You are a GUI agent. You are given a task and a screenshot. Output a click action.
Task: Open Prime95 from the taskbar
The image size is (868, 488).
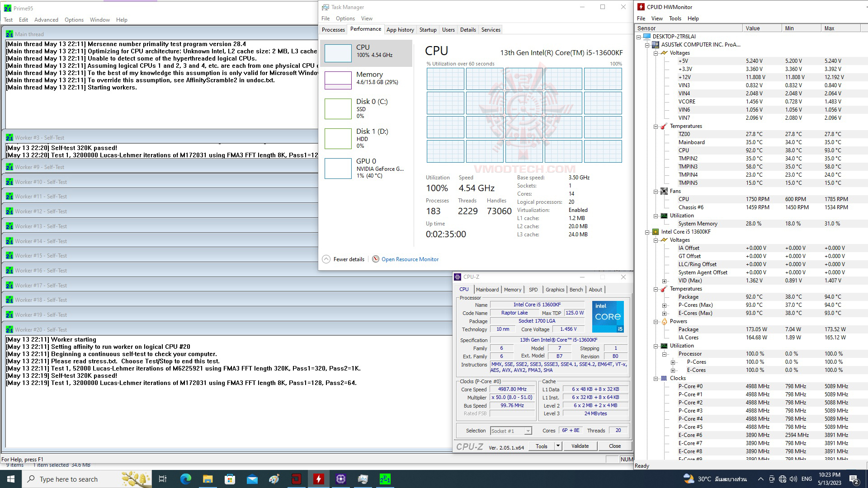tap(385, 479)
